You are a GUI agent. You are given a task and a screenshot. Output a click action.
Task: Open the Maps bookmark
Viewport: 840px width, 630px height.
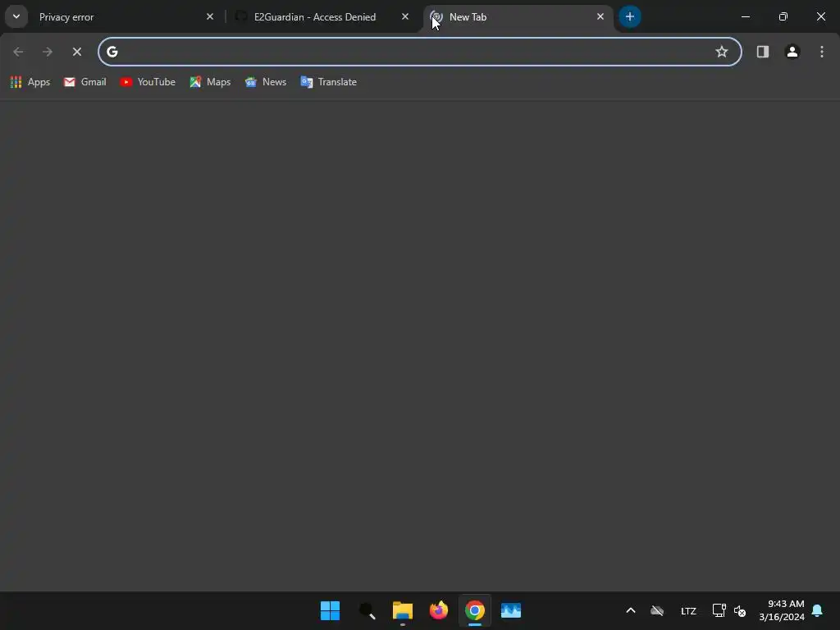tap(210, 82)
